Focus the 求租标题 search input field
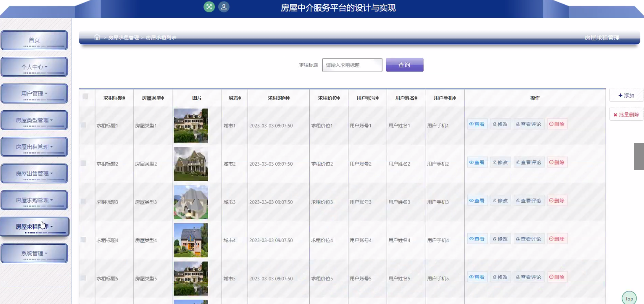 click(352, 65)
